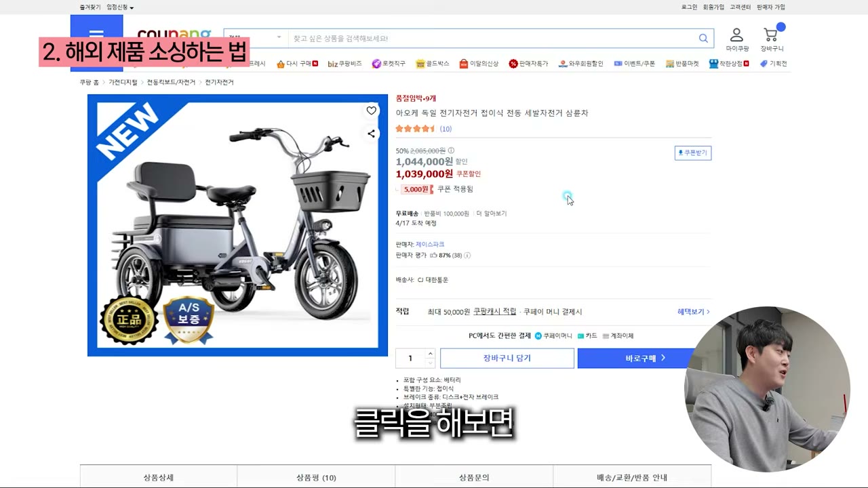Click 로그인 in top bar
Screen dimensions: 868x488
689,7
